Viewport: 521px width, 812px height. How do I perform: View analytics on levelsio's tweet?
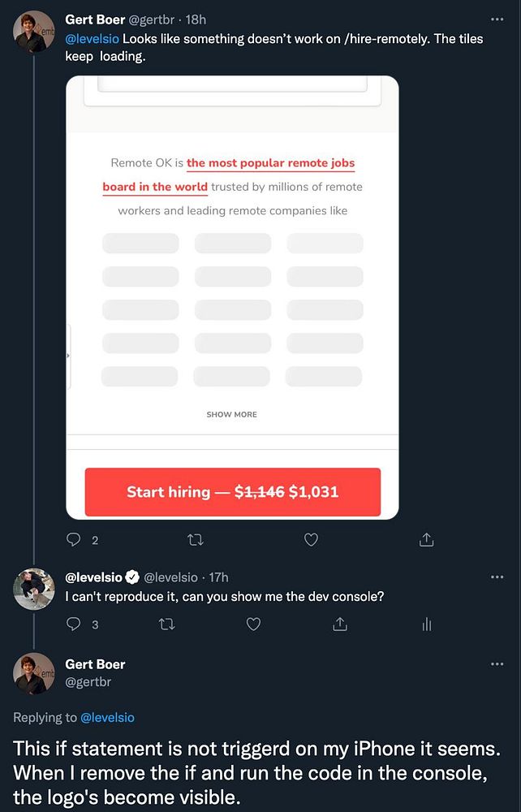tap(426, 624)
